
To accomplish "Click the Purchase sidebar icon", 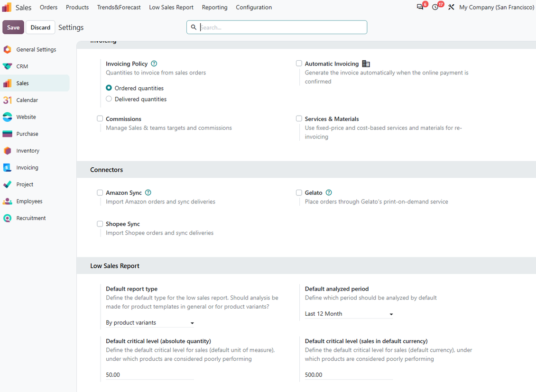I will 7,134.
